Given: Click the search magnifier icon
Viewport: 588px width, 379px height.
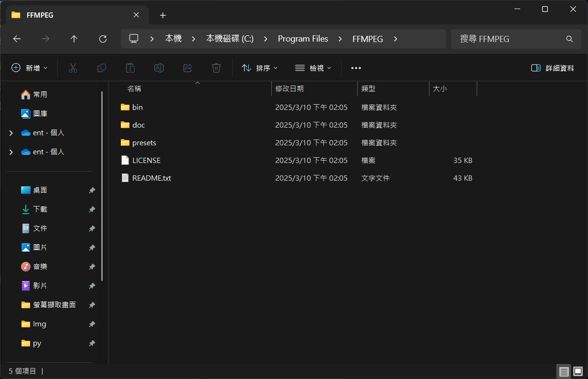Looking at the screenshot, I should click(x=569, y=39).
